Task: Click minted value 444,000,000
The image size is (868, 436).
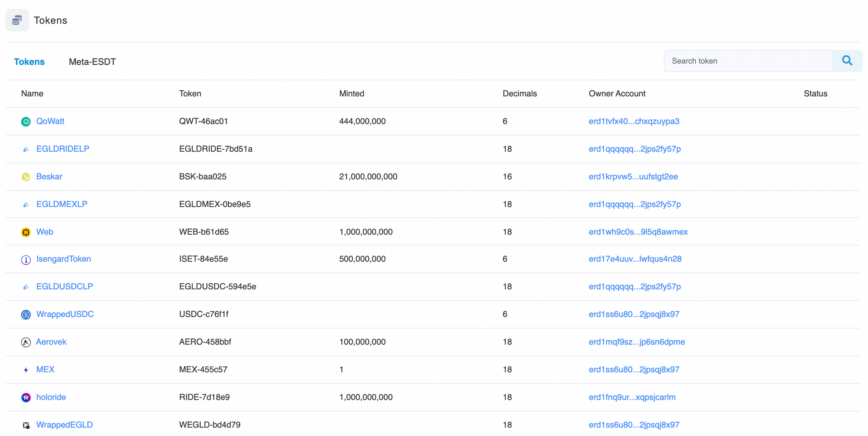Action: [x=362, y=121]
